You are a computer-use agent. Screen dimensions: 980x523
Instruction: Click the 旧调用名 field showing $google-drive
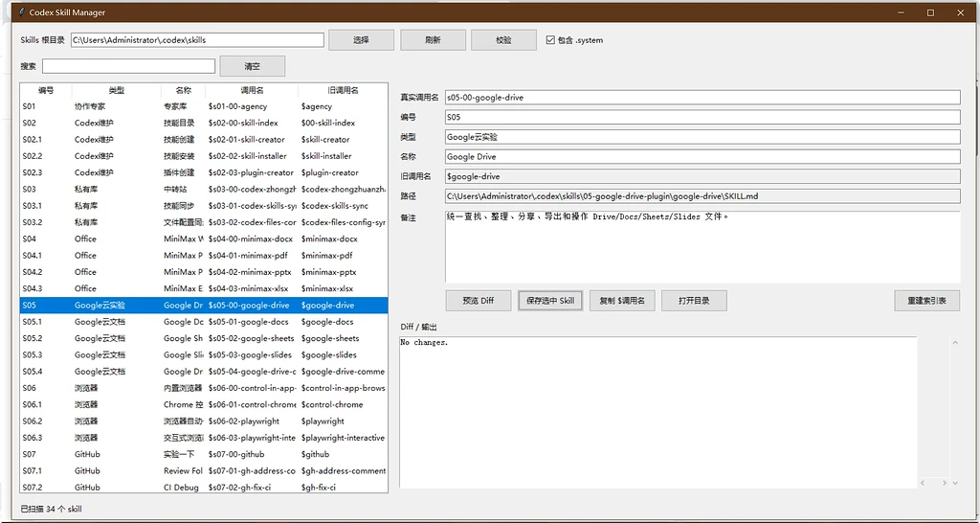pyautogui.click(x=702, y=176)
